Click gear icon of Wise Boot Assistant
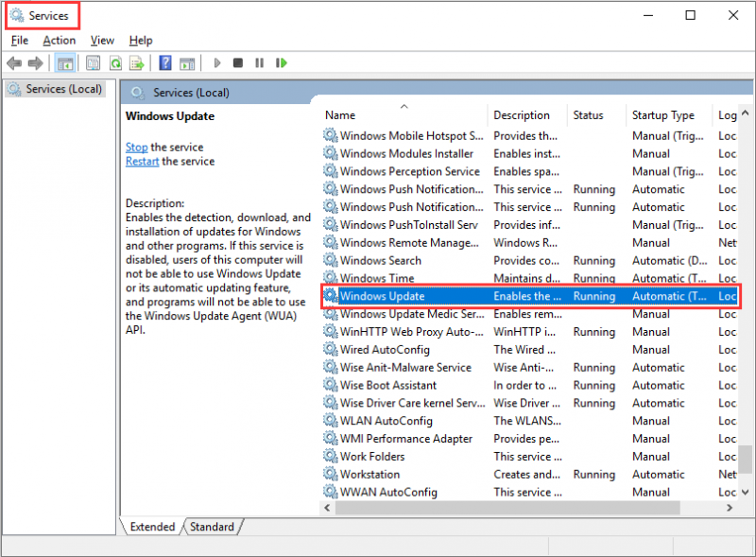 (330, 385)
